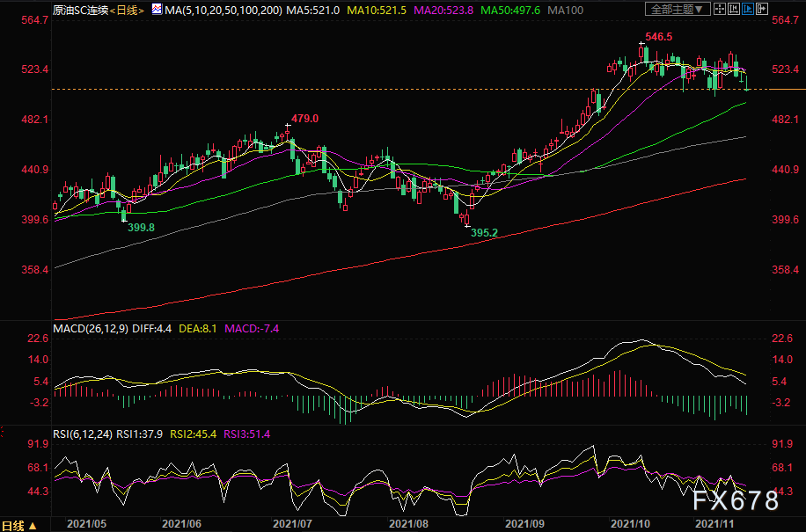Click the 564.7 price on left axis
806x532 pixels.
pos(35,20)
